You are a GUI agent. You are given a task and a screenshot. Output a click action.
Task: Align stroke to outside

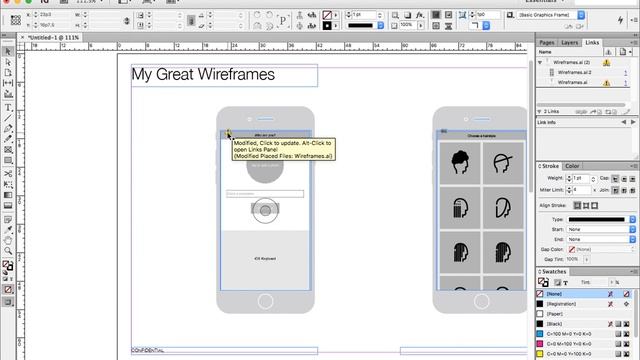tap(595, 206)
